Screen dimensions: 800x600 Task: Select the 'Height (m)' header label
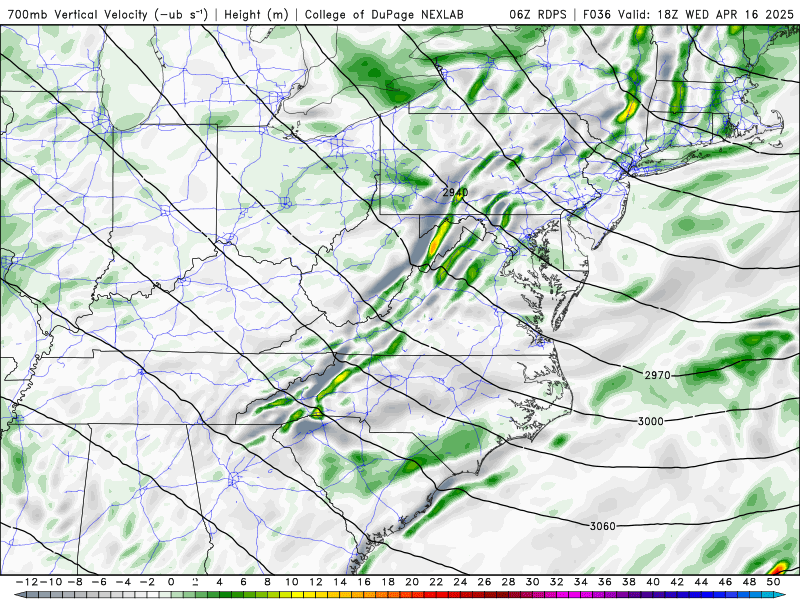257,15
